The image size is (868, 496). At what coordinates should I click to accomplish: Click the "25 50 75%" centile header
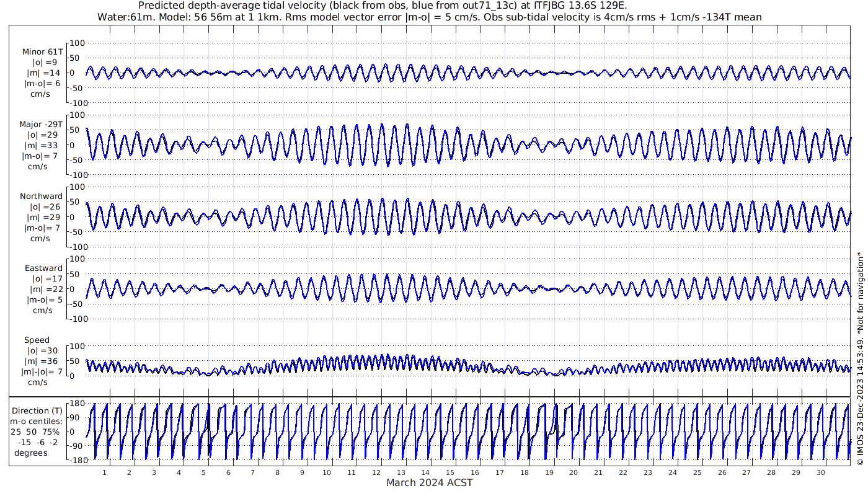point(34,432)
